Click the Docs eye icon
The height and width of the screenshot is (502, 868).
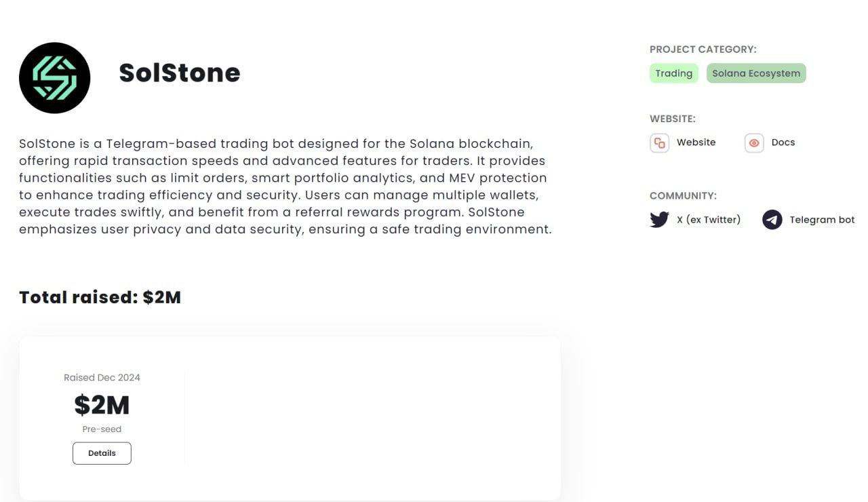pos(754,143)
